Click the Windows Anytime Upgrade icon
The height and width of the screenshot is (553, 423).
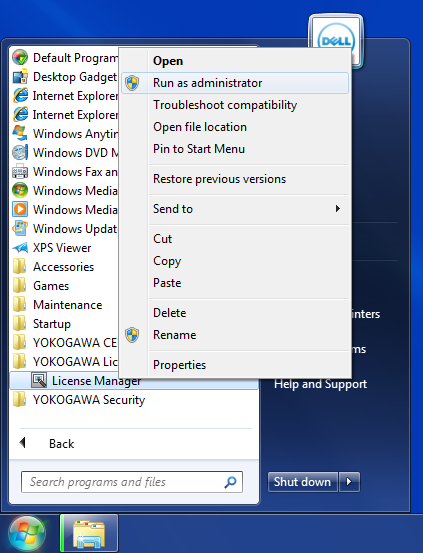click(20, 134)
